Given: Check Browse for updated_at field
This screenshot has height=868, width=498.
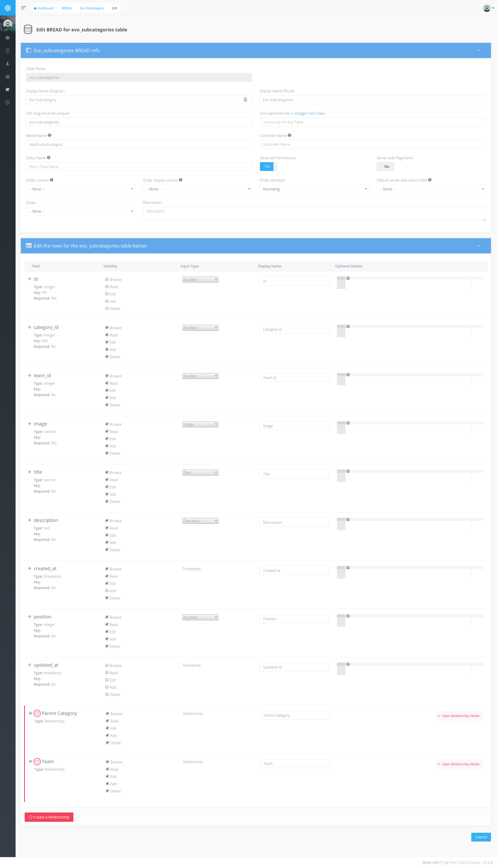Looking at the screenshot, I should click(x=107, y=665).
